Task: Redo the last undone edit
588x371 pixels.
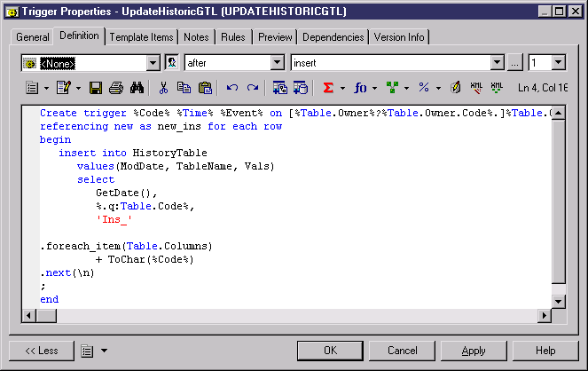Action: pyautogui.click(x=253, y=88)
